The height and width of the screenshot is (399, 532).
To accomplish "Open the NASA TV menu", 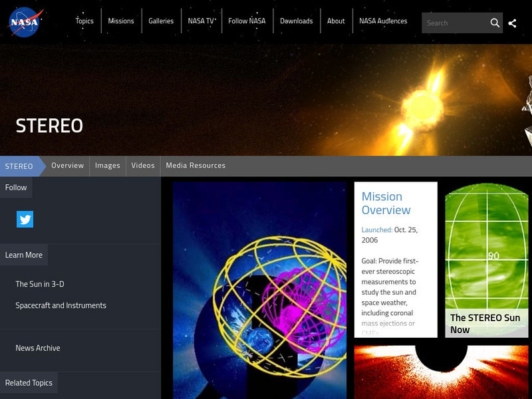I will [201, 21].
